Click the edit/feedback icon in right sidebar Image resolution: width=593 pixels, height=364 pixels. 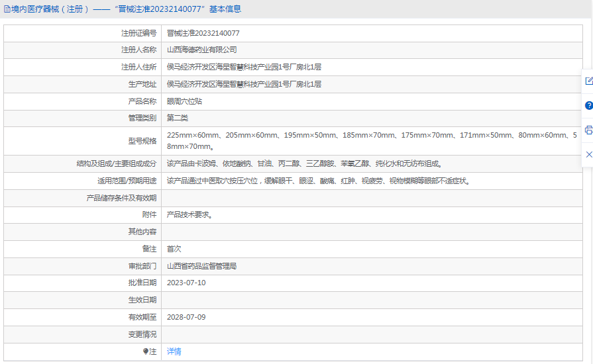coord(588,81)
